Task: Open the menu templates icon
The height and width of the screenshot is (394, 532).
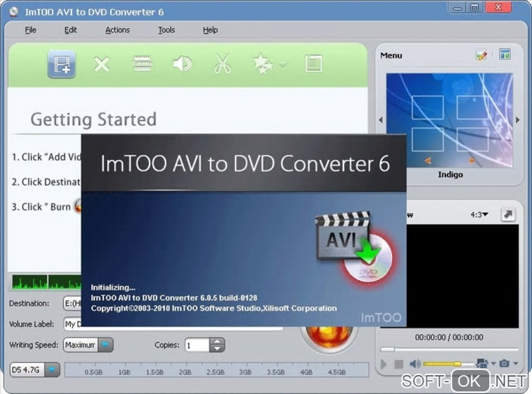Action: click(505, 54)
